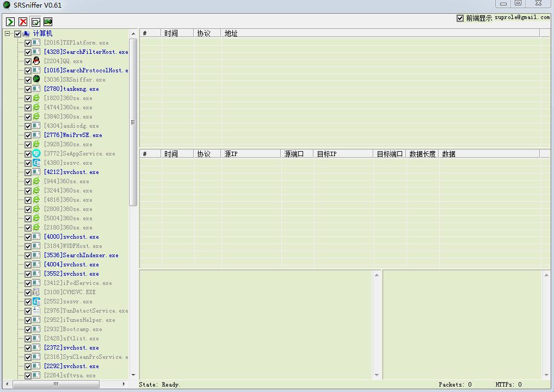The height and width of the screenshot is (392, 554).
Task: Click the 目标端口 column header
Action: point(390,154)
